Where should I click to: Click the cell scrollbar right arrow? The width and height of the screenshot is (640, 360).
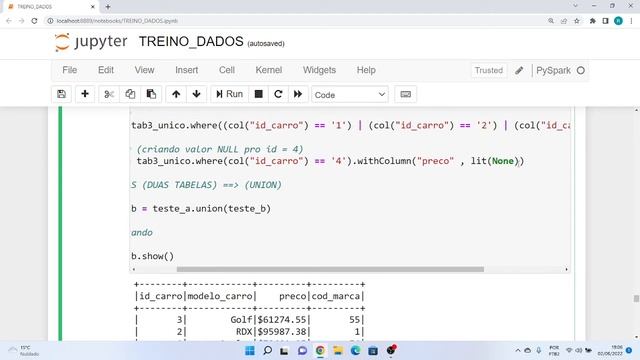point(566,269)
